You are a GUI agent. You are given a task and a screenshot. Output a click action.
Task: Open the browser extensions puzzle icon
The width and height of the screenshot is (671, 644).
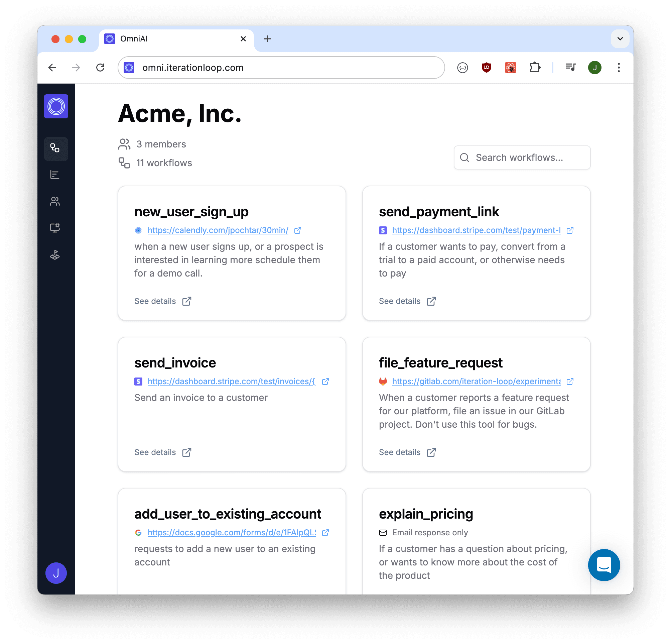click(534, 68)
